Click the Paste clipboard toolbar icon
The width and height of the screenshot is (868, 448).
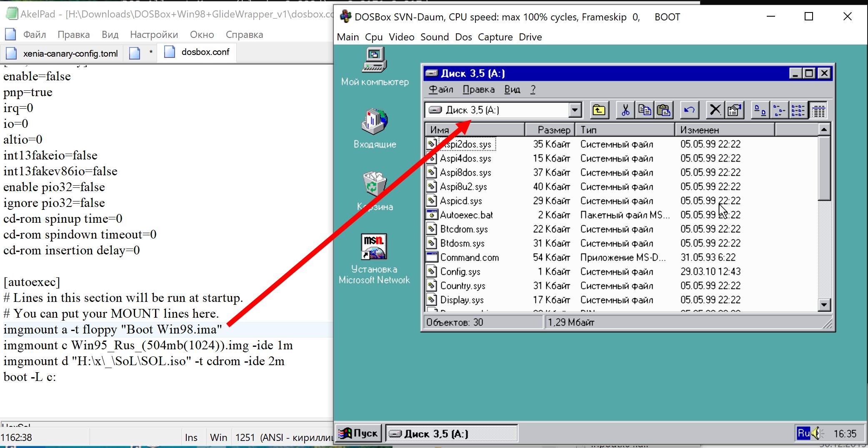pyautogui.click(x=664, y=110)
